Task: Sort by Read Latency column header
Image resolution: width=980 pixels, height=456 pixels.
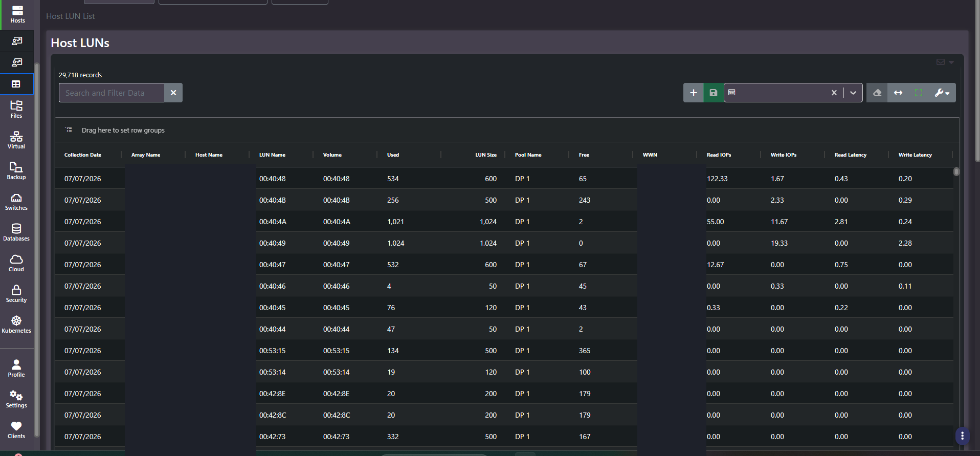Action: [x=851, y=155]
